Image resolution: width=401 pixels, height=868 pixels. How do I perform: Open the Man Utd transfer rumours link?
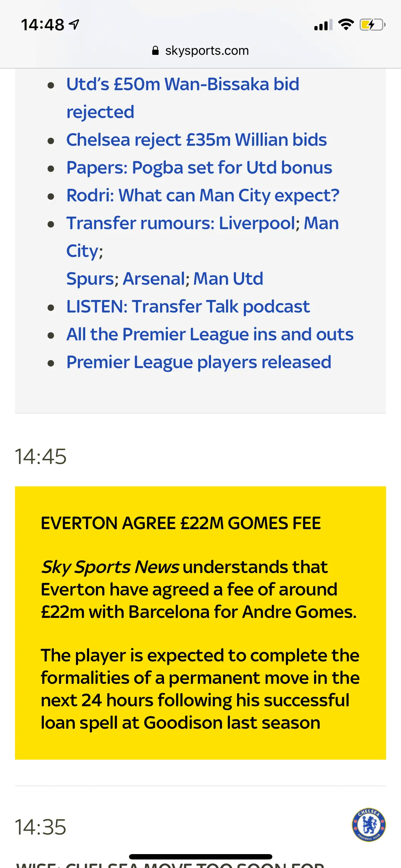point(228,279)
